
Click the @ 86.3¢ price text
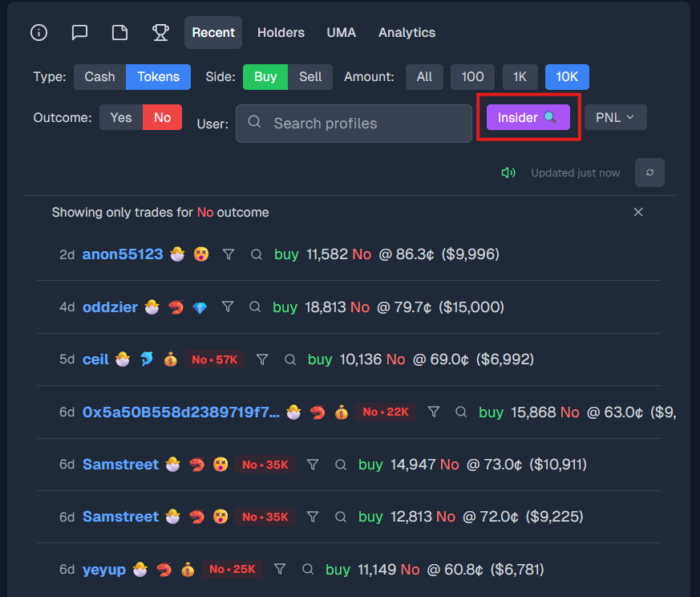point(407,254)
